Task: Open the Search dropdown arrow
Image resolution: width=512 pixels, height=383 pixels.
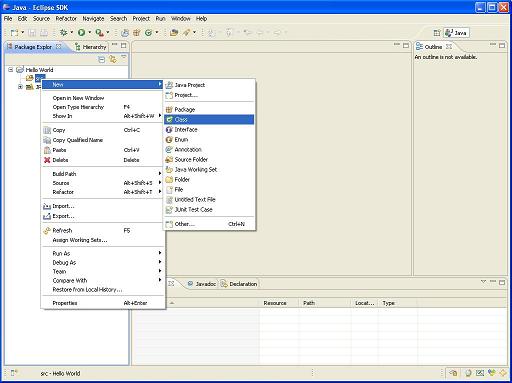Action: pyautogui.click(x=195, y=33)
